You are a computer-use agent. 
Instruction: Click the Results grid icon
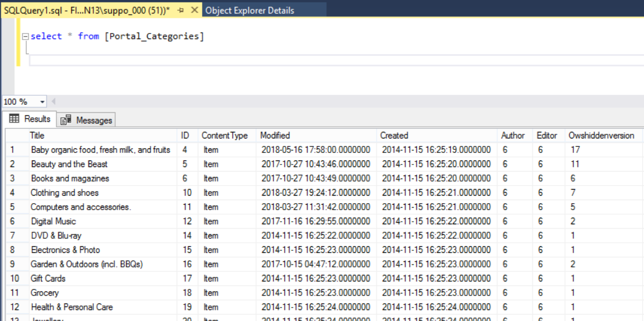(x=14, y=119)
